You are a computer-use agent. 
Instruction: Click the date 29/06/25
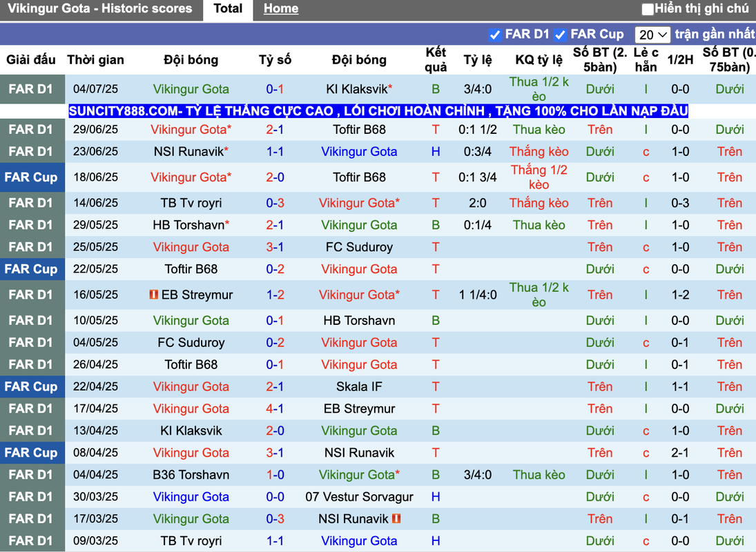pos(95,130)
